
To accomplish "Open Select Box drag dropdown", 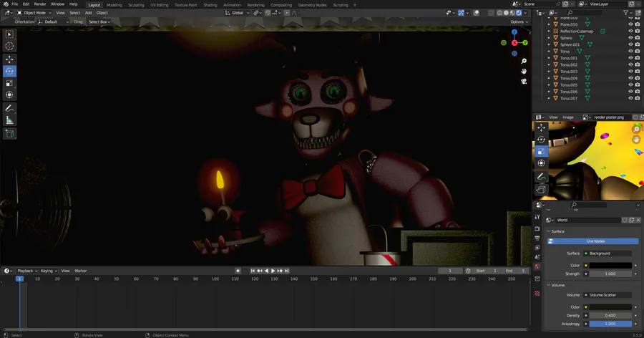I will pyautogui.click(x=99, y=21).
